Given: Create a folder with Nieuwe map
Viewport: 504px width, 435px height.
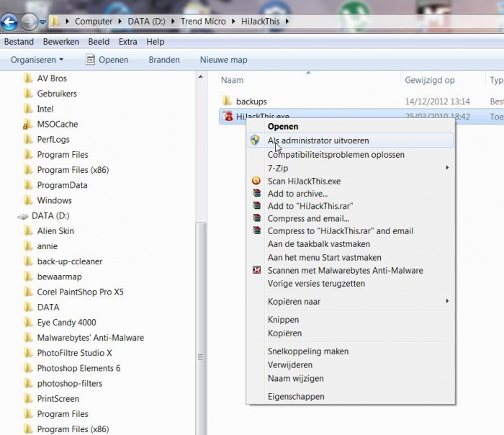Looking at the screenshot, I should (x=224, y=60).
